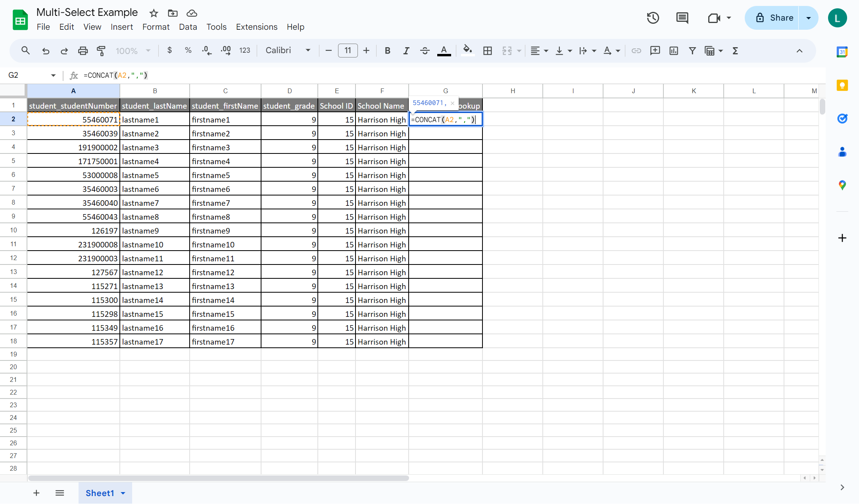Screen dimensions: 859x504
Task: Decrease decimal places icon
Action: pos(207,50)
